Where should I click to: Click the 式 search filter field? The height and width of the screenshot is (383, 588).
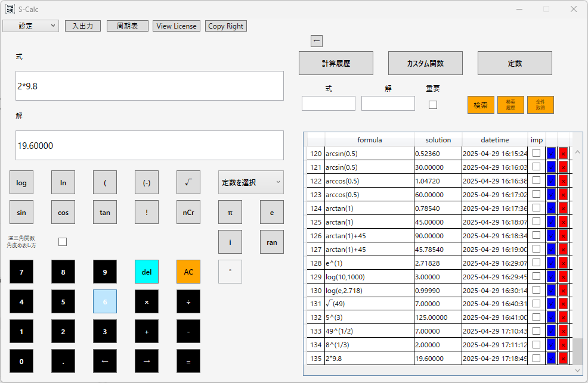(x=329, y=103)
